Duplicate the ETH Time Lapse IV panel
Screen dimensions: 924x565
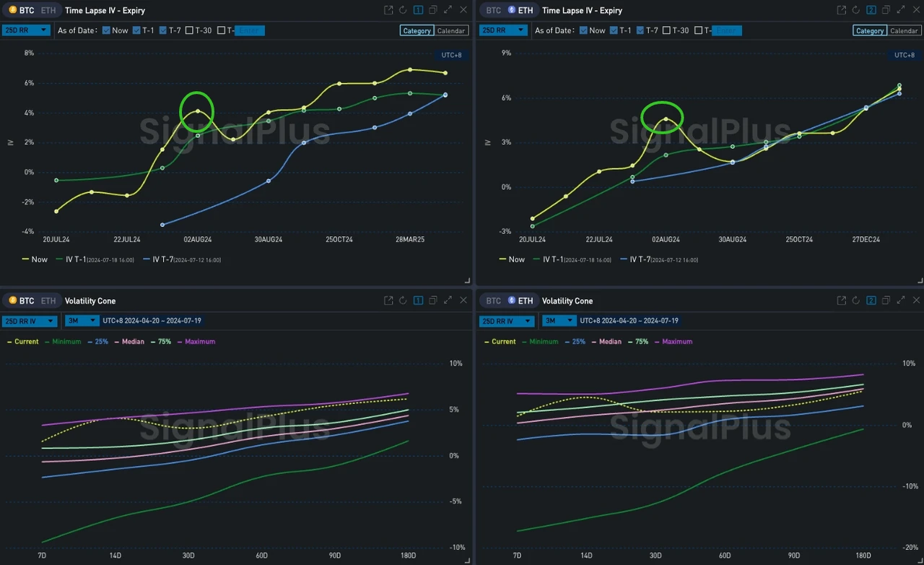coord(886,10)
